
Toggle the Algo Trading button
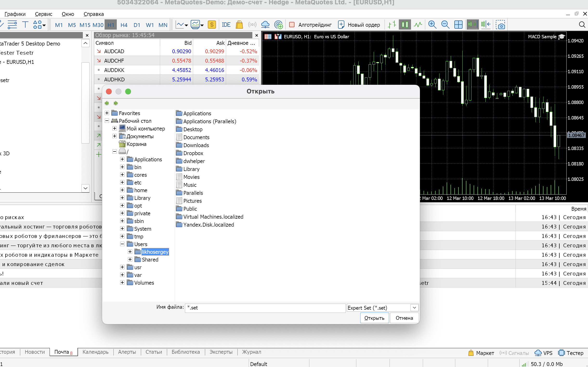[x=310, y=25]
